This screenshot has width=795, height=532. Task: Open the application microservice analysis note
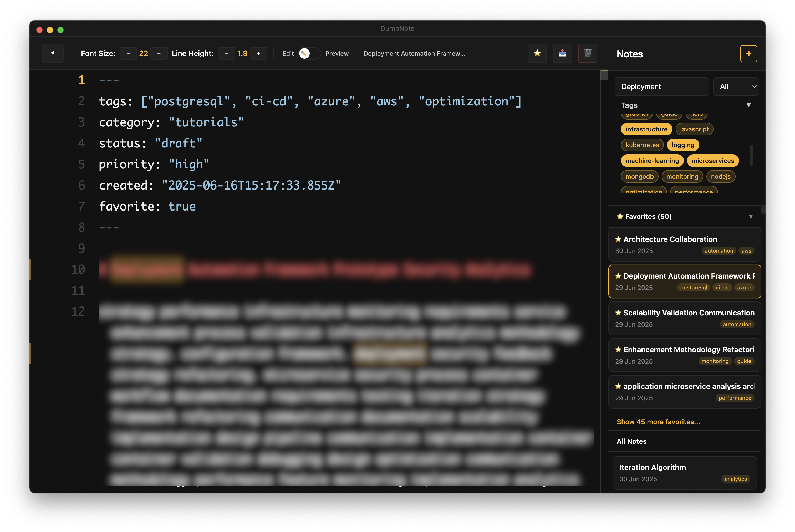click(x=684, y=392)
